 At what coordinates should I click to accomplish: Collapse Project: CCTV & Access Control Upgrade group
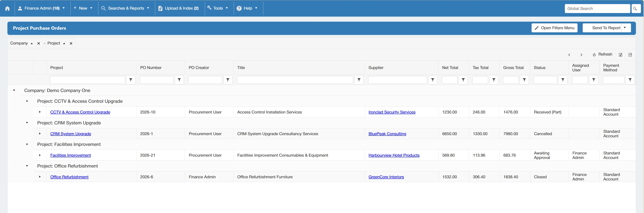pos(27,101)
